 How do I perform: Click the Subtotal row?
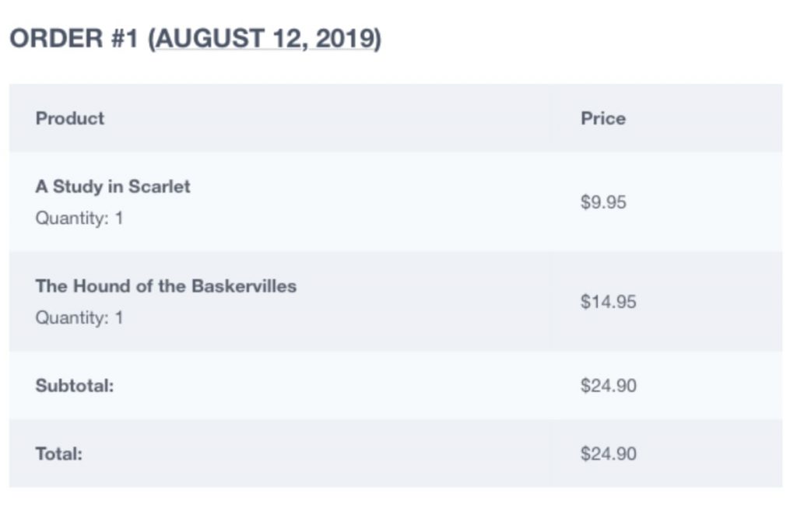[x=395, y=386]
